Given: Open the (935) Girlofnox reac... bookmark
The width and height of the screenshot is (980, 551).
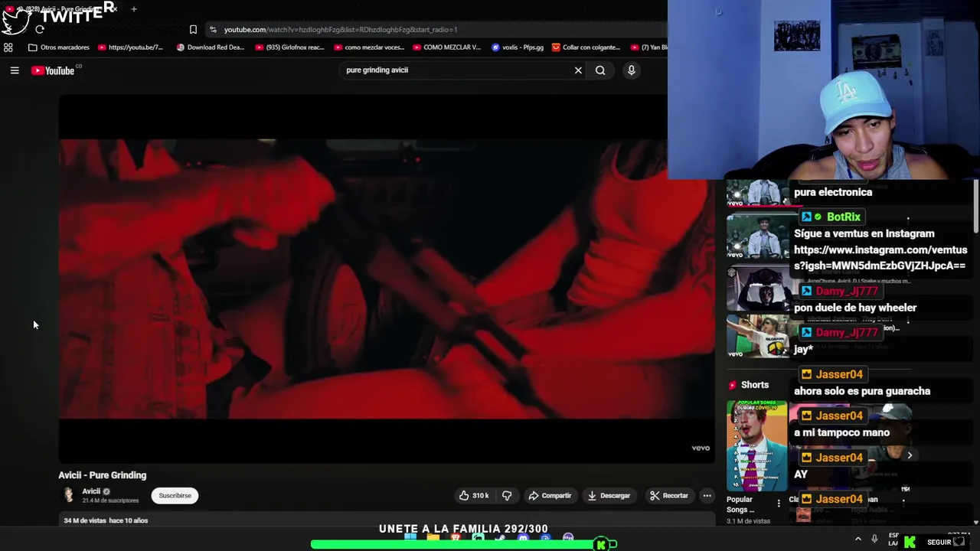Looking at the screenshot, I should point(289,47).
